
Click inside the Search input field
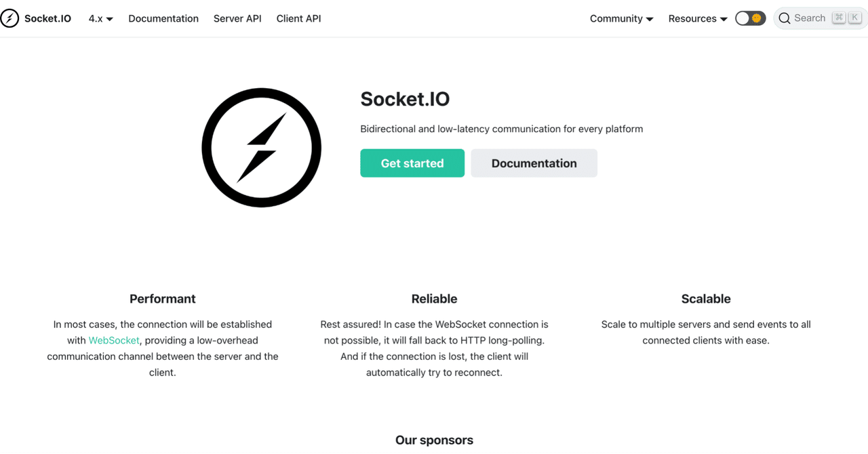click(810, 18)
